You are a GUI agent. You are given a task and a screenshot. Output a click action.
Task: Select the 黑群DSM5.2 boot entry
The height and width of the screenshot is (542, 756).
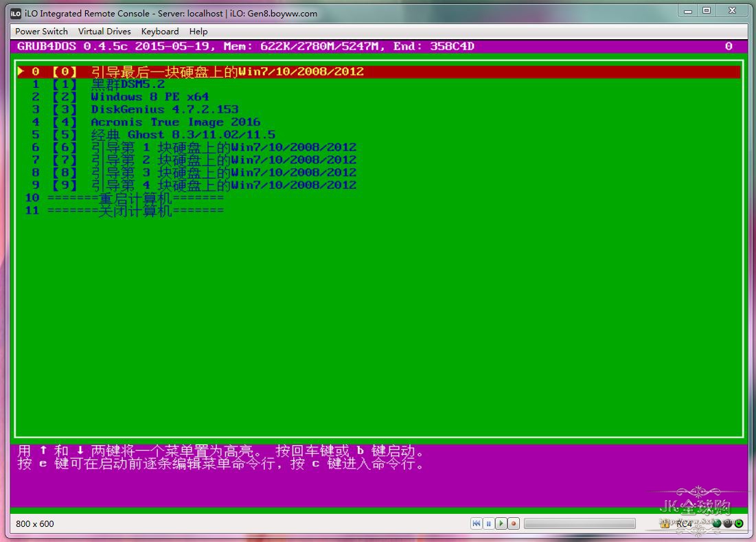point(128,84)
